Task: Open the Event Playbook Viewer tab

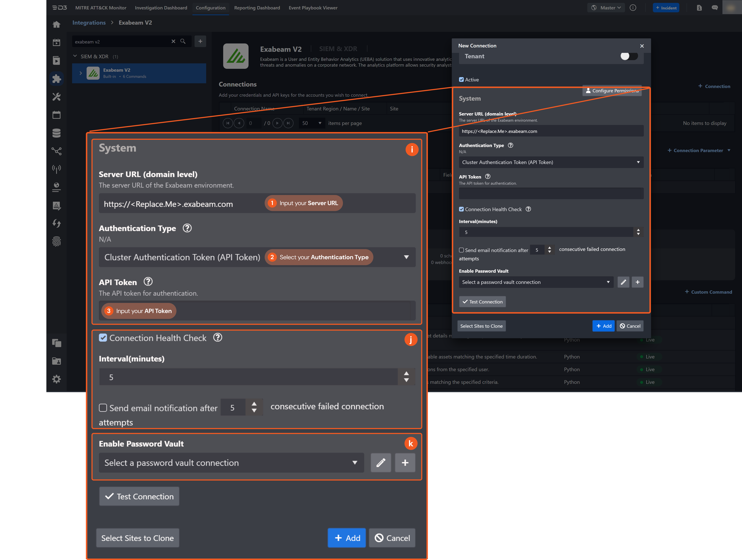Action: tap(313, 8)
